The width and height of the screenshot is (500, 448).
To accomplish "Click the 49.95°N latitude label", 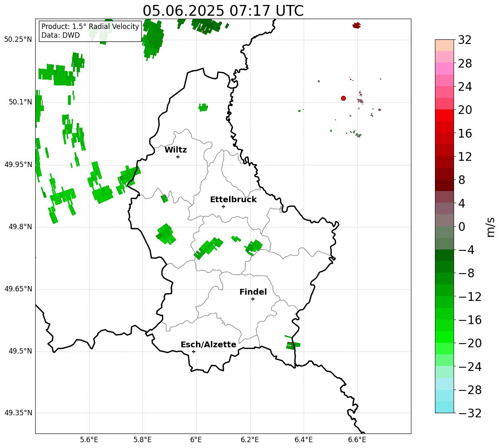I will click(18, 165).
